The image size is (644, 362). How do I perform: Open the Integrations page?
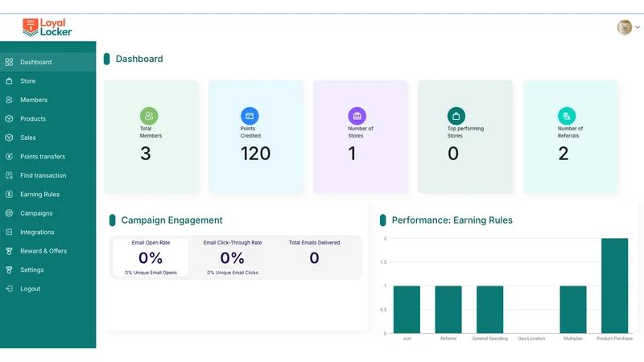click(48, 232)
